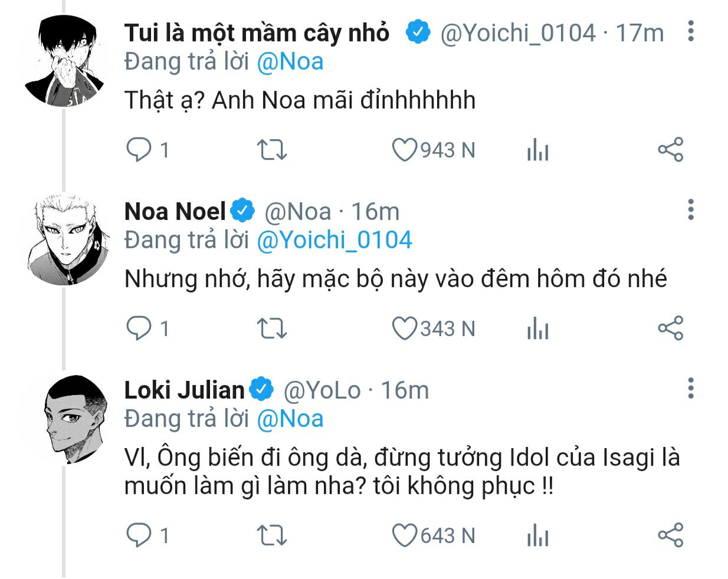728x579 pixels.
Task: Reply to Yoichi_0104's tweet
Action: pos(139,150)
